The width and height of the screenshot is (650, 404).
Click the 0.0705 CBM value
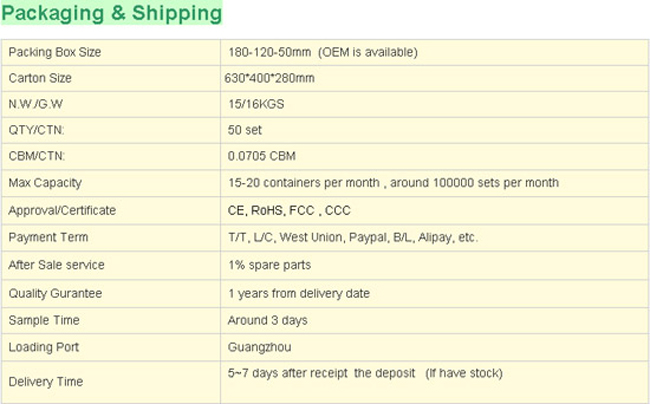coord(262,156)
